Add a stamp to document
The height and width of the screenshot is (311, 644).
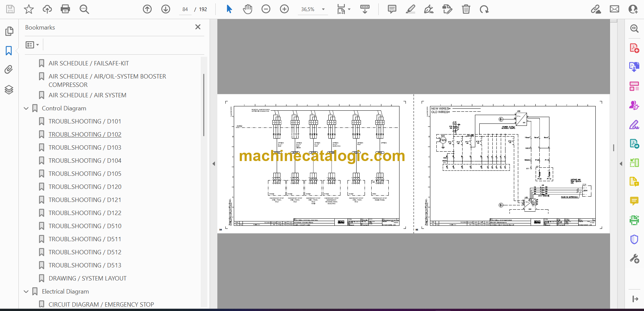[x=447, y=9]
